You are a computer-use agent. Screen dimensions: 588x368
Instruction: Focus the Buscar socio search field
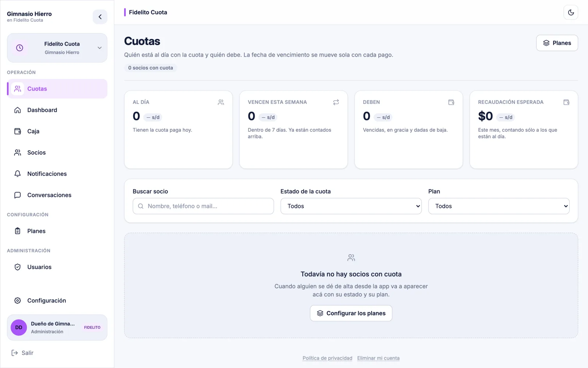203,206
